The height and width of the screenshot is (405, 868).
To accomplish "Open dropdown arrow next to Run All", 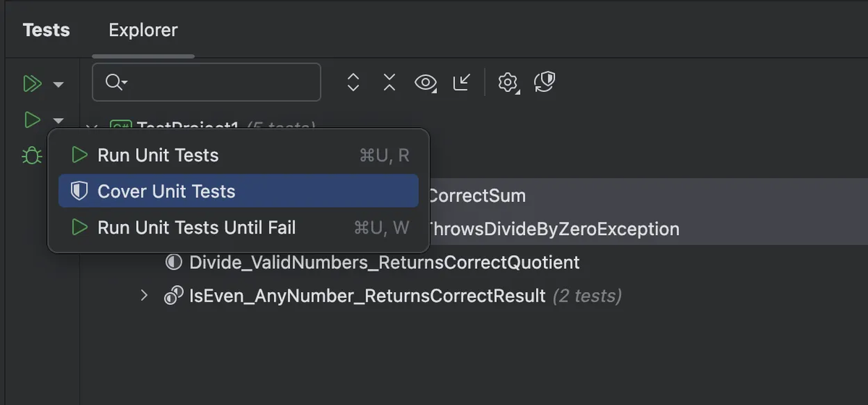I will click(x=59, y=85).
